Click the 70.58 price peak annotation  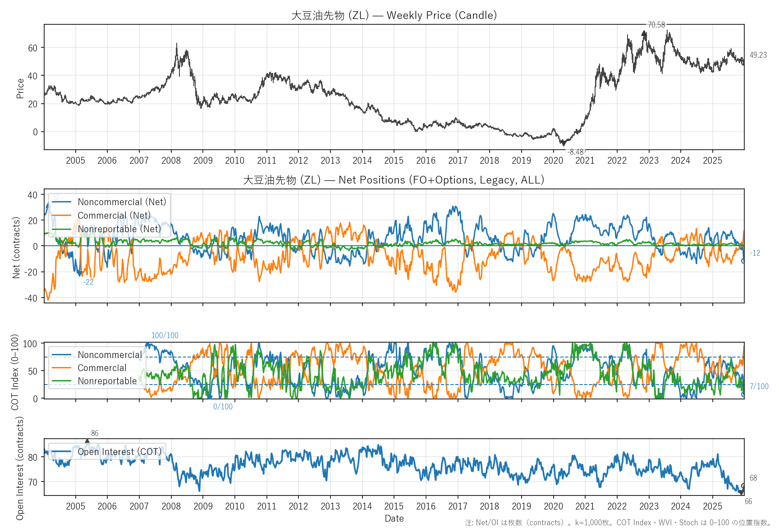click(656, 25)
